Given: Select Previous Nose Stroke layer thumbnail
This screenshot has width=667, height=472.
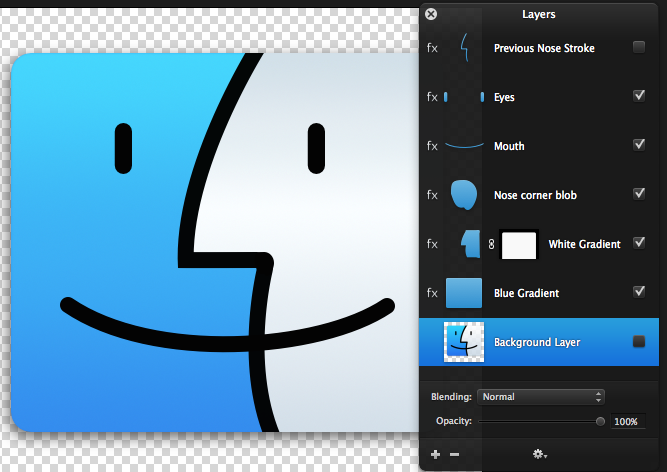Looking at the screenshot, I should tap(464, 48).
